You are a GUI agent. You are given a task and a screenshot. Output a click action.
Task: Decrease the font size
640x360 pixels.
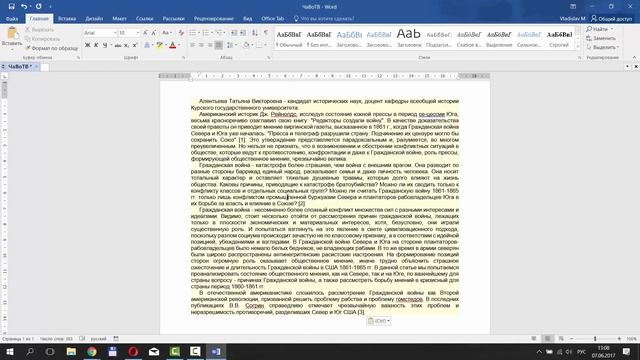153,33
